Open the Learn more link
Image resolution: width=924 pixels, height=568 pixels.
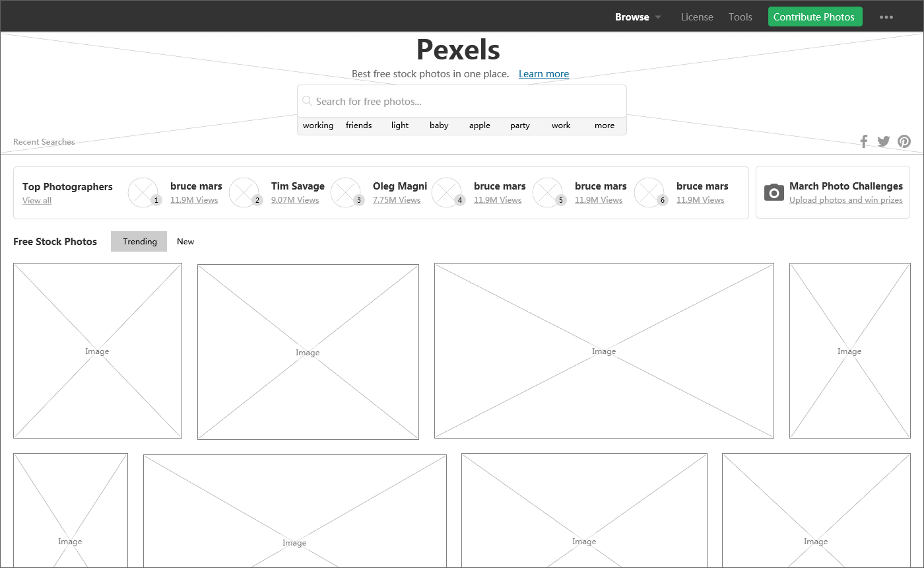coord(543,73)
